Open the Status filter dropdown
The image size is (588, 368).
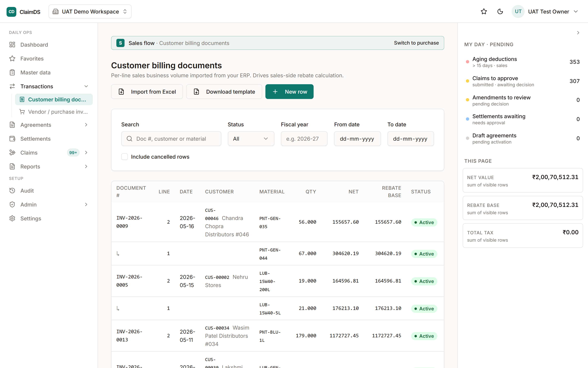point(251,139)
